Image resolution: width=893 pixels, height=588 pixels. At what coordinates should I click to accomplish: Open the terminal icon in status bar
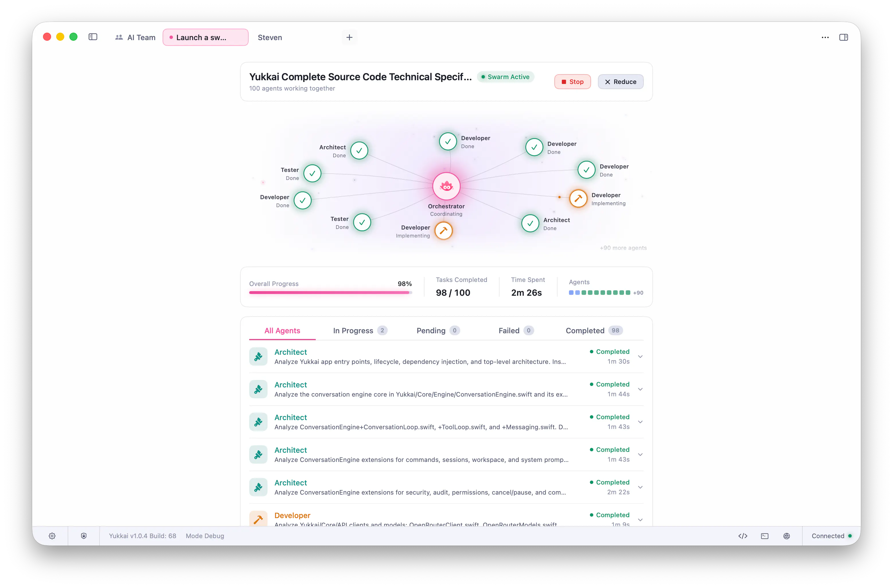(x=765, y=536)
